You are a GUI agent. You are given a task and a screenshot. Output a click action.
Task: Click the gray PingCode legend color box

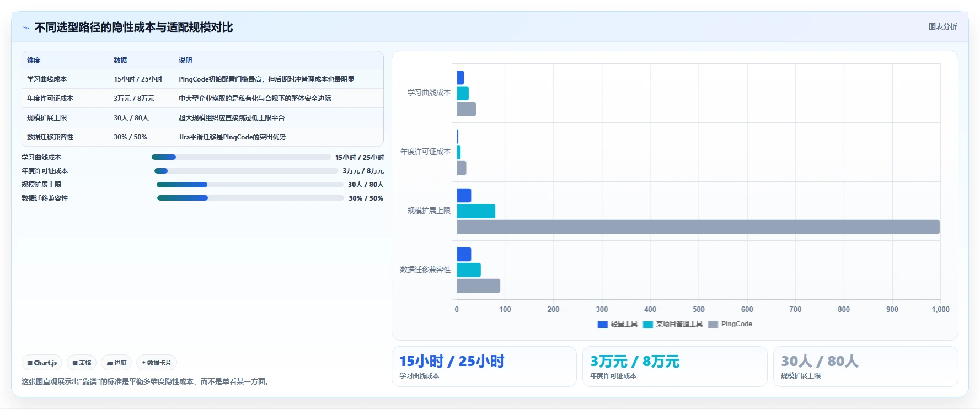coord(713,325)
